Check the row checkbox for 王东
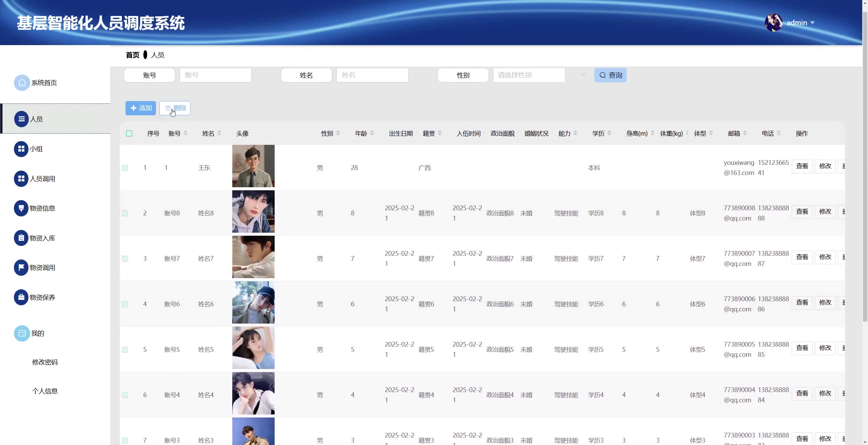This screenshot has height=445, width=868. tap(125, 168)
